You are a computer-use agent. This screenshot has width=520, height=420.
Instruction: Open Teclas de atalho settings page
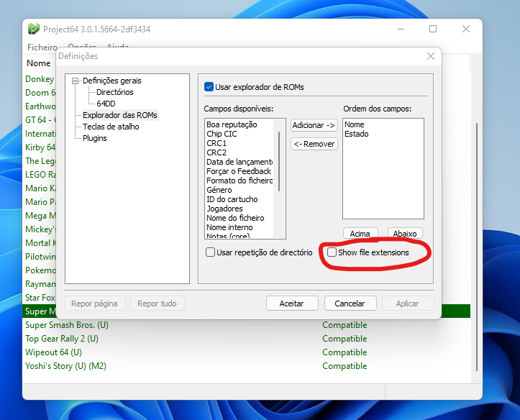coord(111,127)
